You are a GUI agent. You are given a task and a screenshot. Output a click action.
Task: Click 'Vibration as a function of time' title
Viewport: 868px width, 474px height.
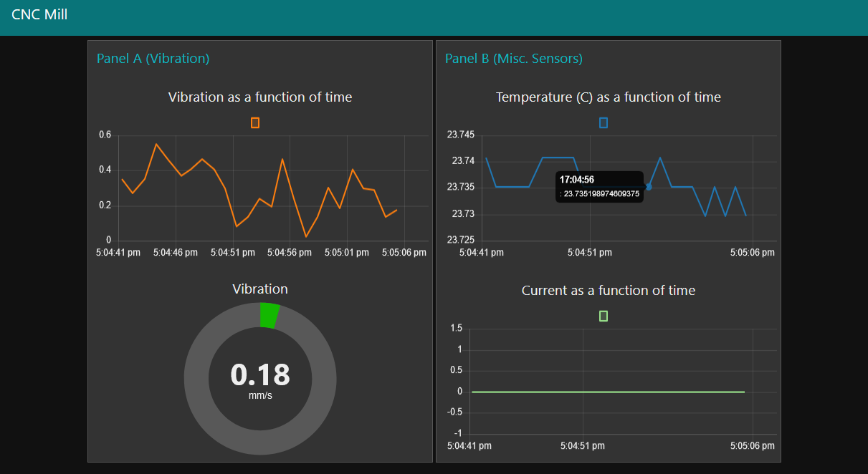point(260,97)
